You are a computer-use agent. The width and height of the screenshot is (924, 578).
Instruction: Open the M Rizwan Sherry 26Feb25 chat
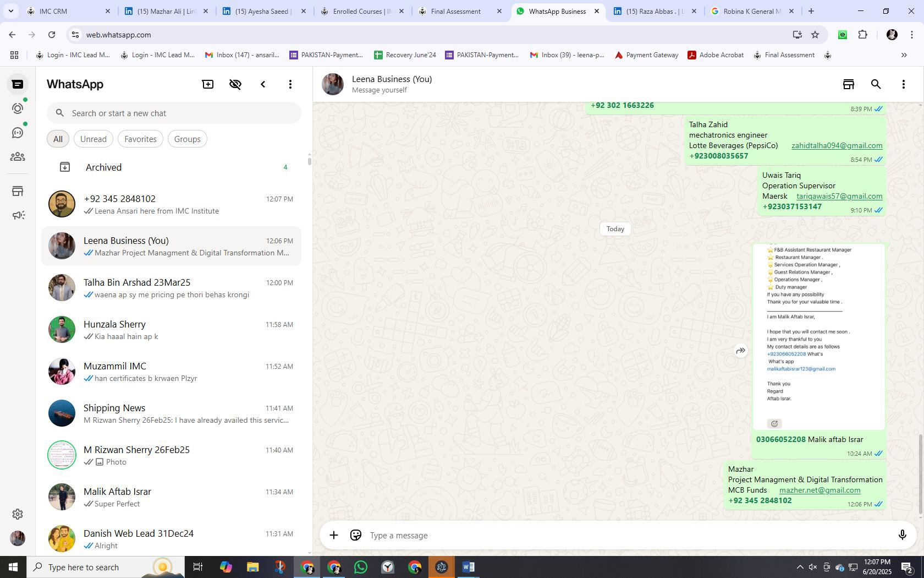tap(172, 455)
